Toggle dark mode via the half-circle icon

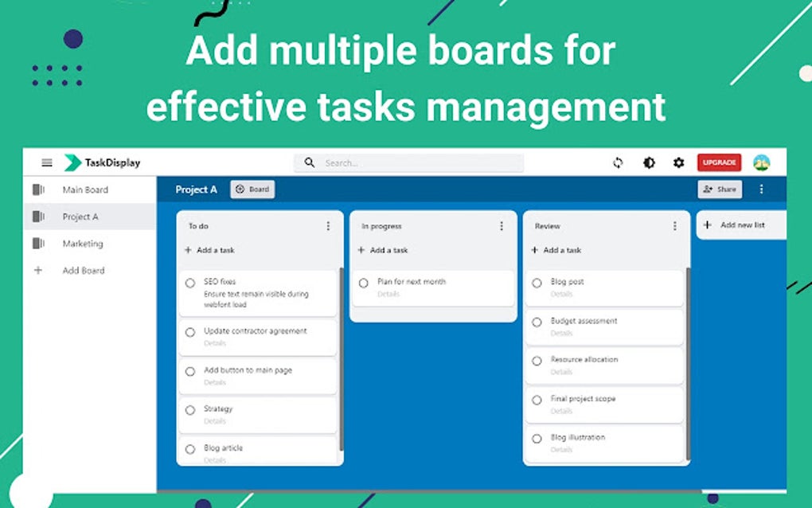(649, 162)
